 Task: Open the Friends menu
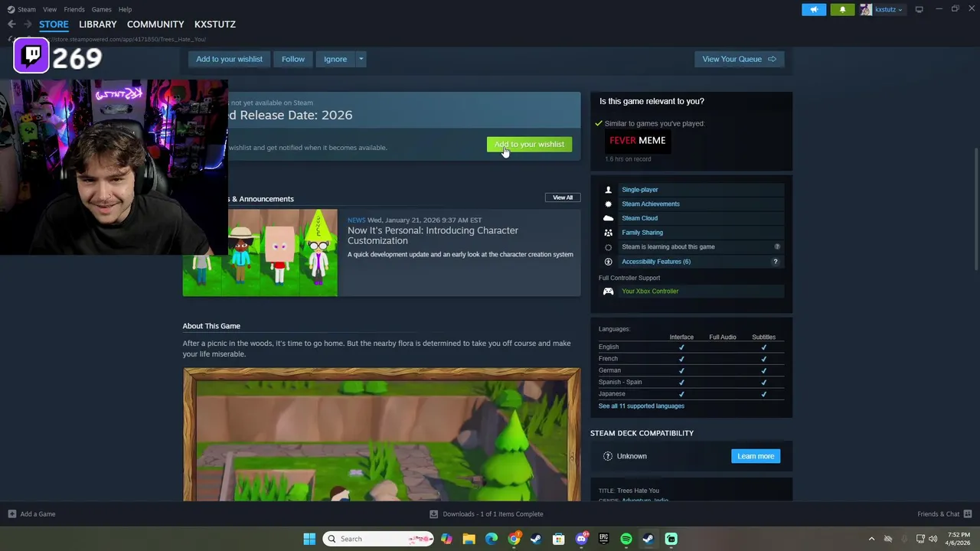coord(74,9)
